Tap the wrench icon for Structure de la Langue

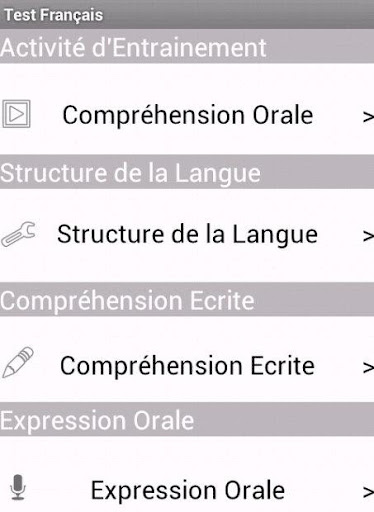(x=18, y=234)
